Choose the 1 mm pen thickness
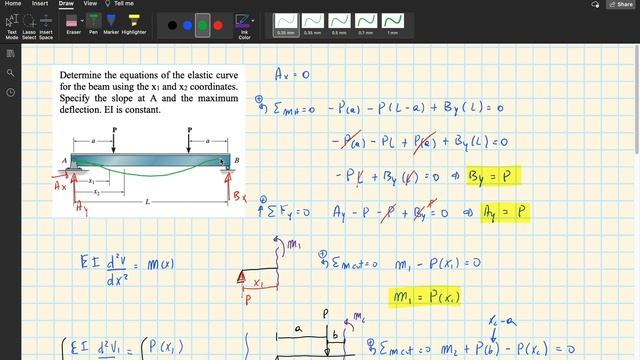The image size is (640, 360). pos(393,24)
